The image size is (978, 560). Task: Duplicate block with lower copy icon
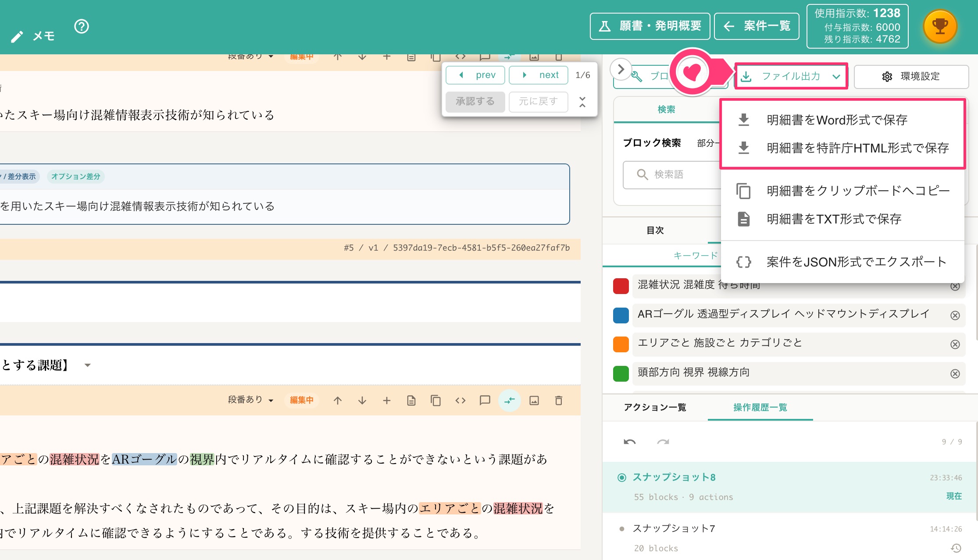click(435, 401)
